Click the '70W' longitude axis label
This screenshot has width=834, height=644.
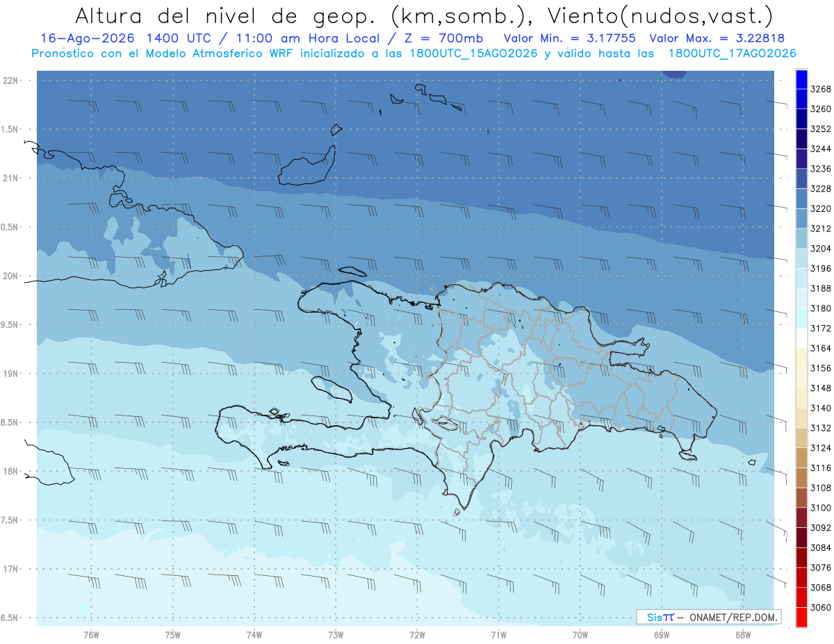pyautogui.click(x=580, y=634)
